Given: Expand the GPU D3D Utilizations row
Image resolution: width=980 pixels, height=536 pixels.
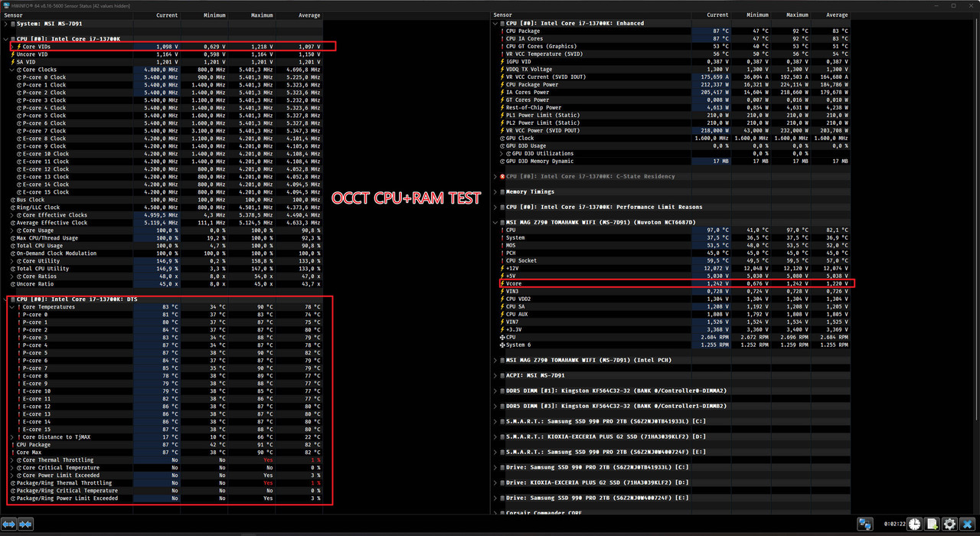Looking at the screenshot, I should (503, 153).
